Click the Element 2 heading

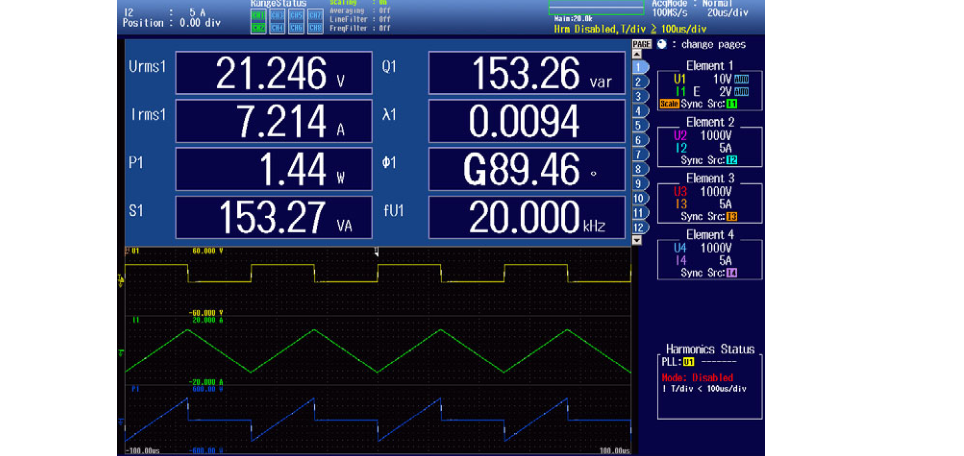(709, 122)
